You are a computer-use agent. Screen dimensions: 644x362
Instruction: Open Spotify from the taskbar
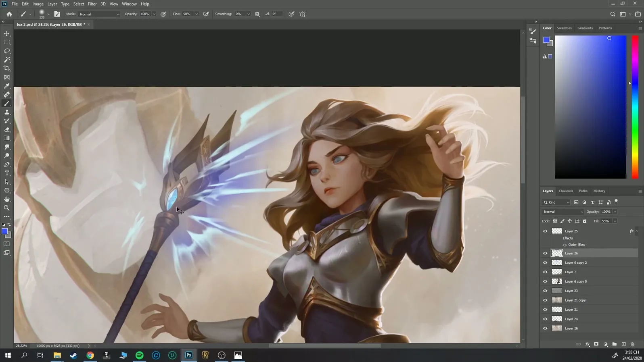click(x=140, y=355)
